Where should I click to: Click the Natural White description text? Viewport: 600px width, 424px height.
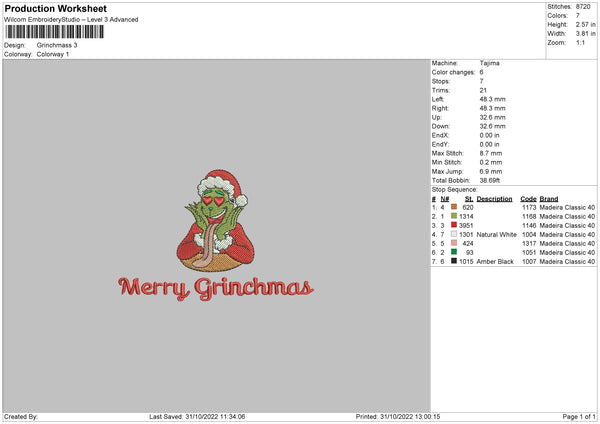tap(496, 235)
